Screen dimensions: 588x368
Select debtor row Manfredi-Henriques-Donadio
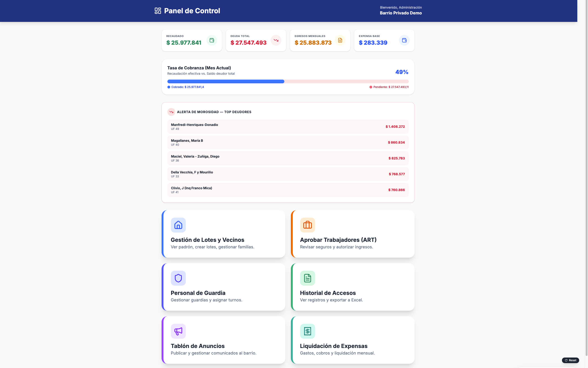(288, 127)
